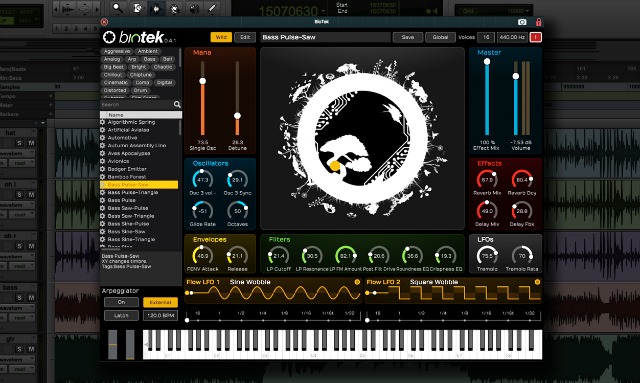640x383 pixels.
Task: Toggle the Arpeggiator External sync button
Action: click(x=160, y=302)
